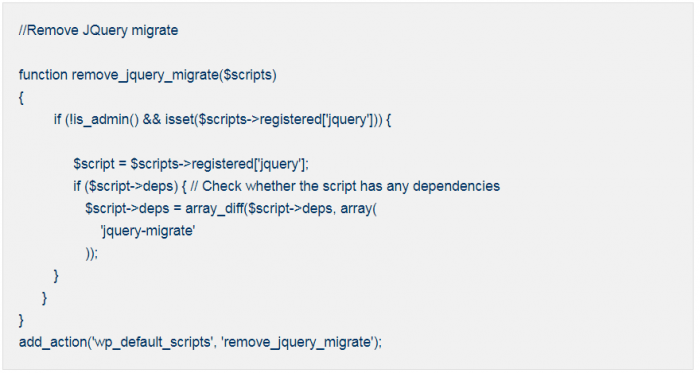
Task: Click the 'jquery-migrate' string literal
Action: click(x=147, y=231)
